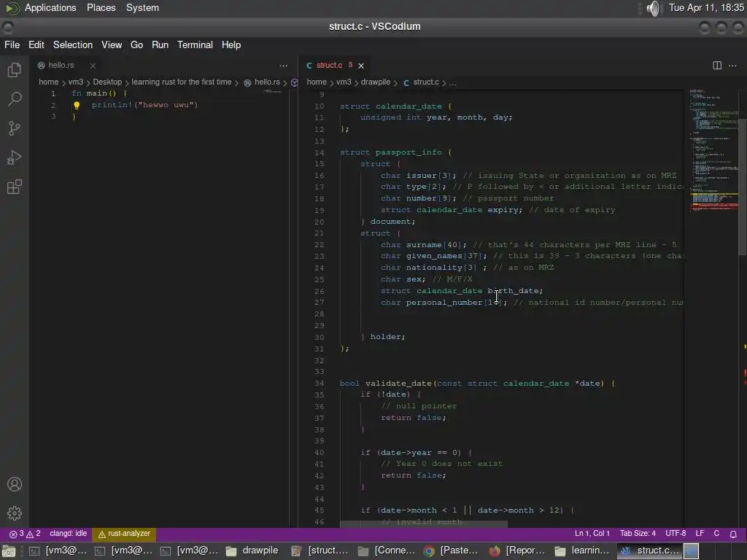Switch to drawpile folder taskbar item
The image size is (747, 560).
252,551
